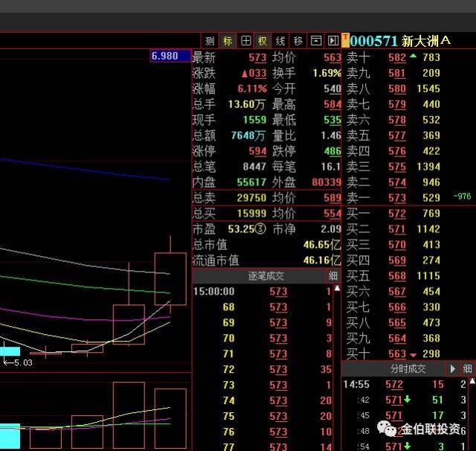Click the 细 detail button beside 分时成交
The width and height of the screenshot is (476, 451).
coord(467,368)
